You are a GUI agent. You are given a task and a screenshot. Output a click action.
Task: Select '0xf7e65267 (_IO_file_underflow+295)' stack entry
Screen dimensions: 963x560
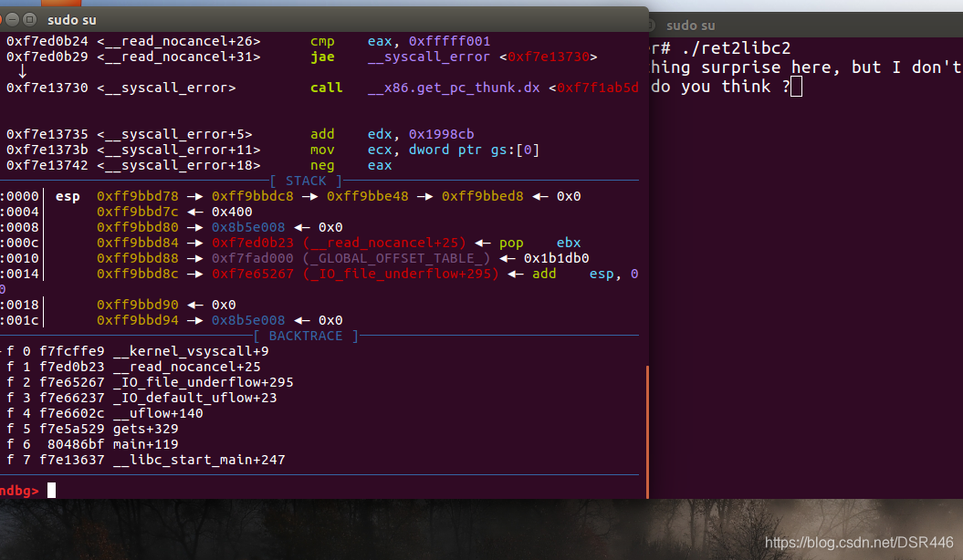click(x=355, y=274)
